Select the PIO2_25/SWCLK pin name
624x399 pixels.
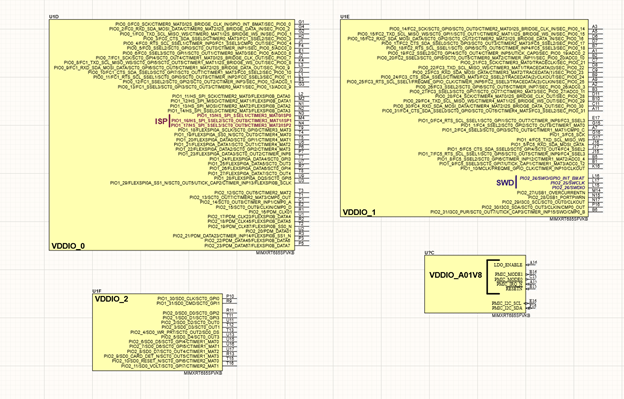(x=568, y=183)
